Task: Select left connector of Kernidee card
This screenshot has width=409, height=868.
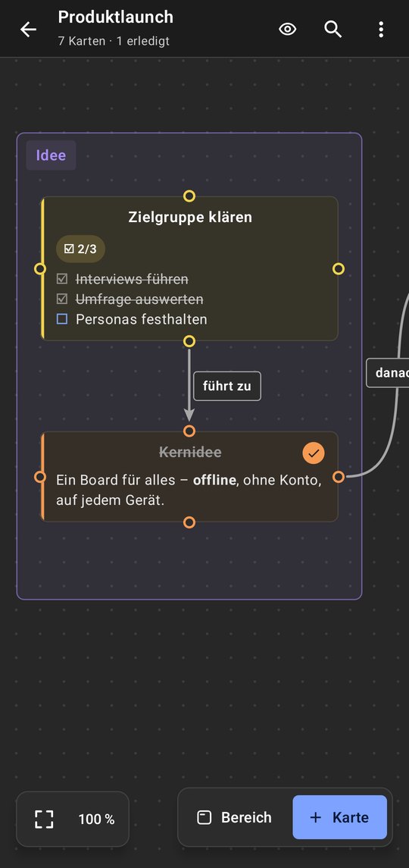Action: [x=40, y=477]
